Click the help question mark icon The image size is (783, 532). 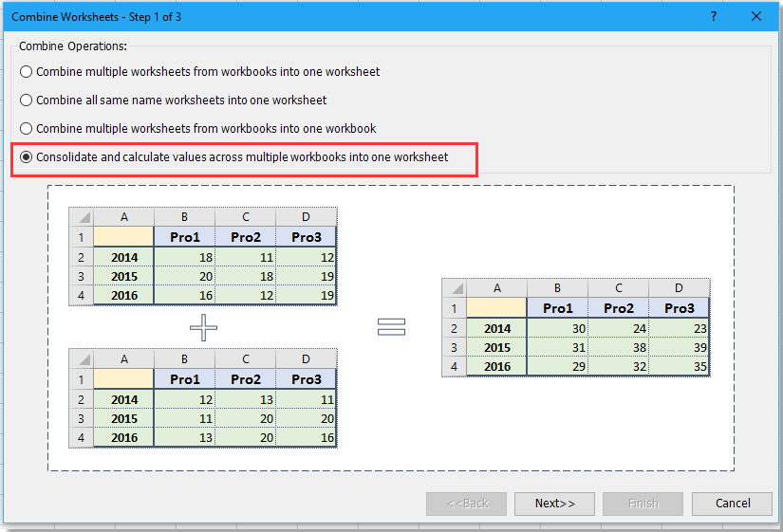[x=714, y=16]
